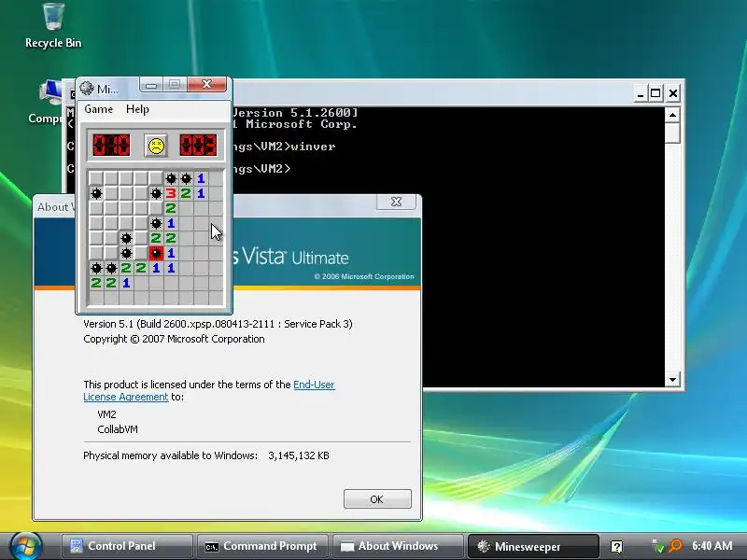Click the orange magnifier tray icon
Image resolution: width=747 pixels, height=560 pixels.
pos(675,546)
